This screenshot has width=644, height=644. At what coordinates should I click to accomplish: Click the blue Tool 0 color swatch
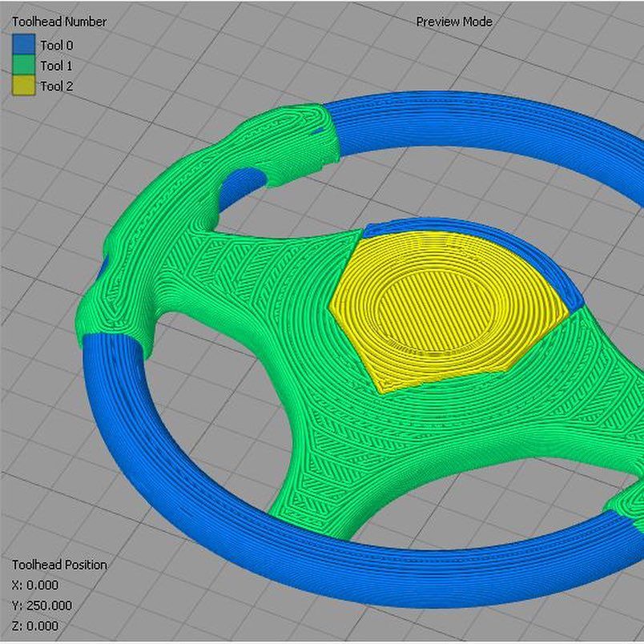point(24,44)
